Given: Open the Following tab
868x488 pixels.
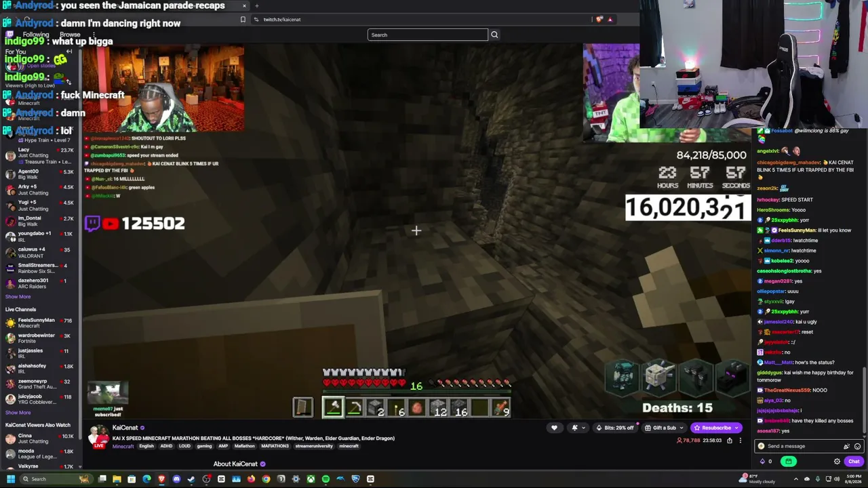Looking at the screenshot, I should (36, 35).
